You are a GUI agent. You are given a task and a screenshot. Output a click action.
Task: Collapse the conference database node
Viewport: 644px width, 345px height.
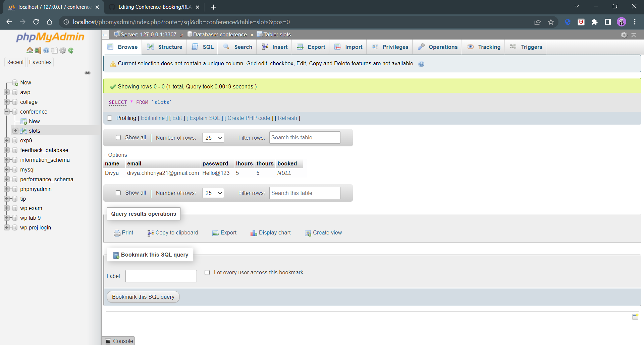tap(7, 112)
